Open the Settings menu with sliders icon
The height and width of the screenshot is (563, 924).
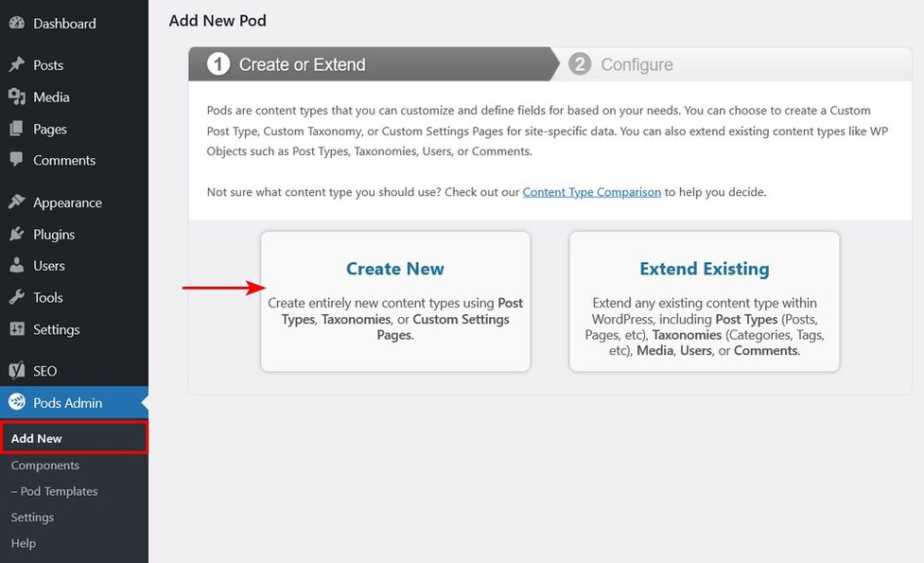tap(16, 329)
